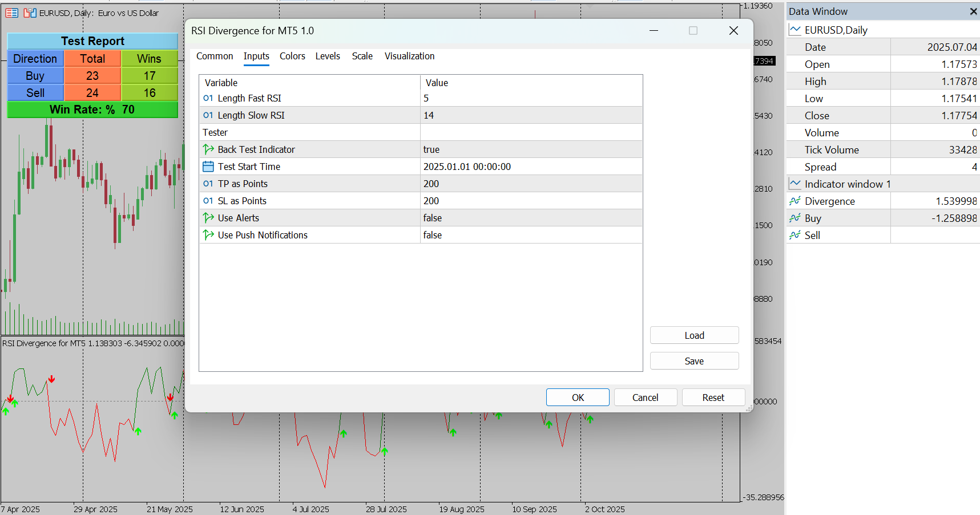Click the Length Slow RSI integer icon
Screen dimensions: 980x515
[x=208, y=115]
